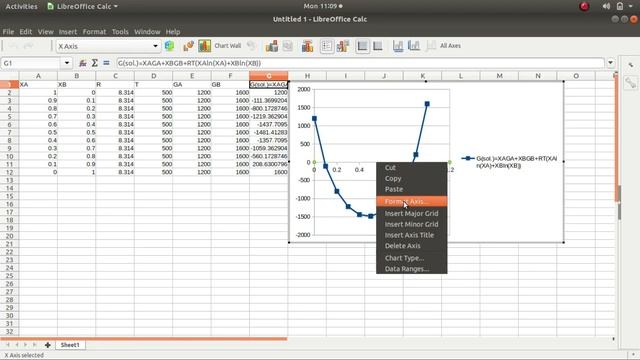Screen dimensions: 640x360
Task: Click the Sum sigma icon
Action: (x=94, y=63)
